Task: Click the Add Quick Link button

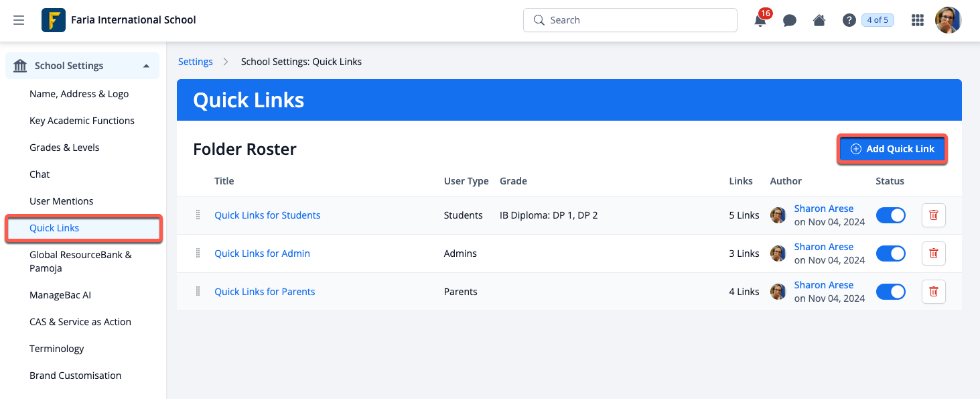Action: (892, 149)
